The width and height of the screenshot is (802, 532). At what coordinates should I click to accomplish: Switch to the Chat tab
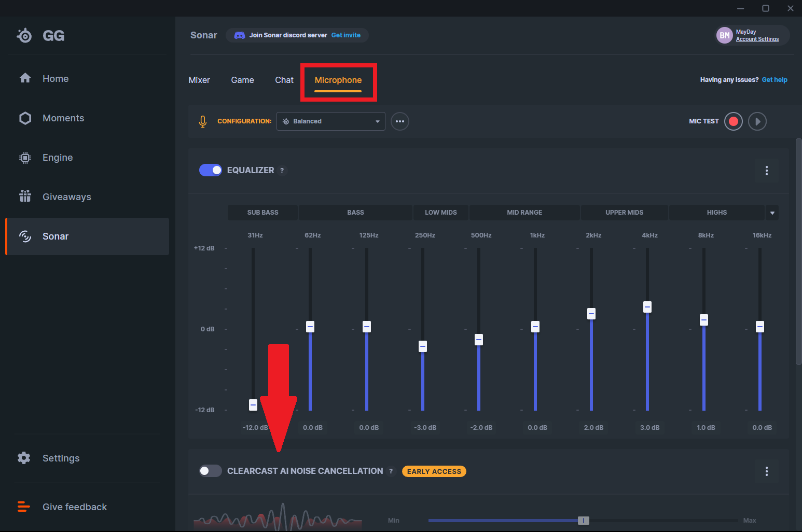284,80
